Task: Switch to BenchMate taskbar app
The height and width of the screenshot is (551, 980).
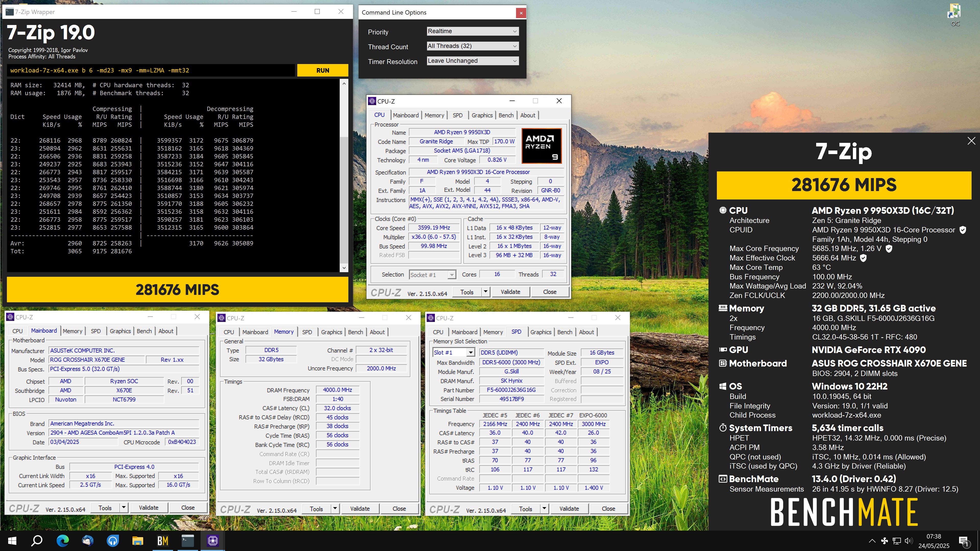Action: click(x=163, y=540)
